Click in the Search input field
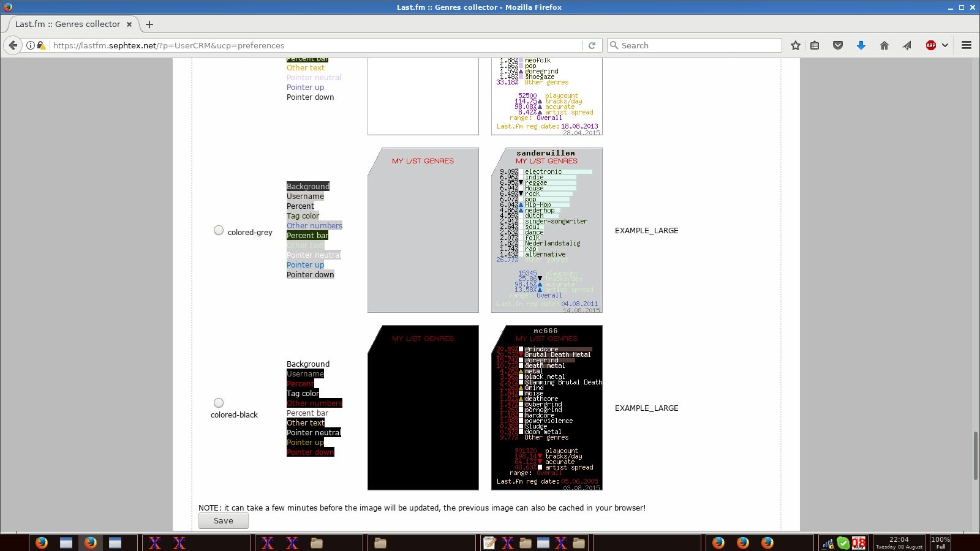 [698, 45]
